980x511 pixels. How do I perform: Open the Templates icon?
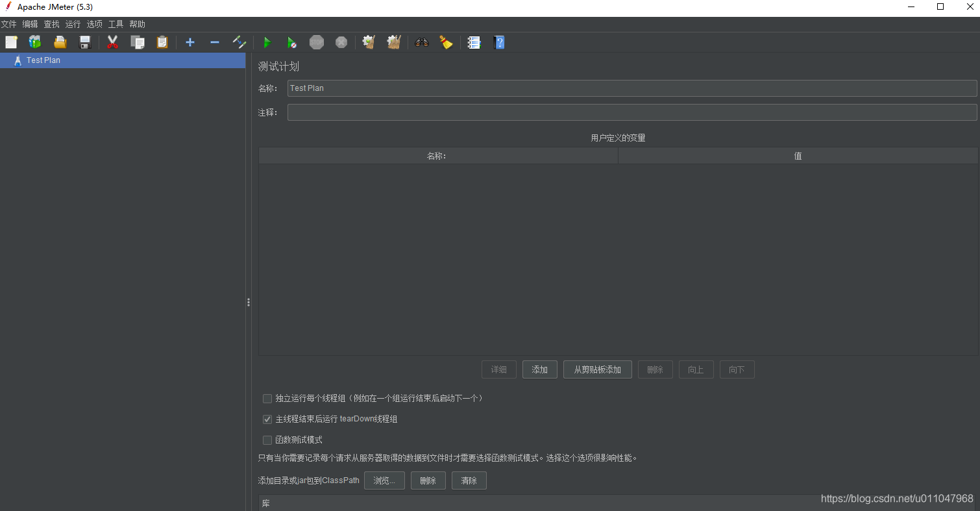click(35, 42)
